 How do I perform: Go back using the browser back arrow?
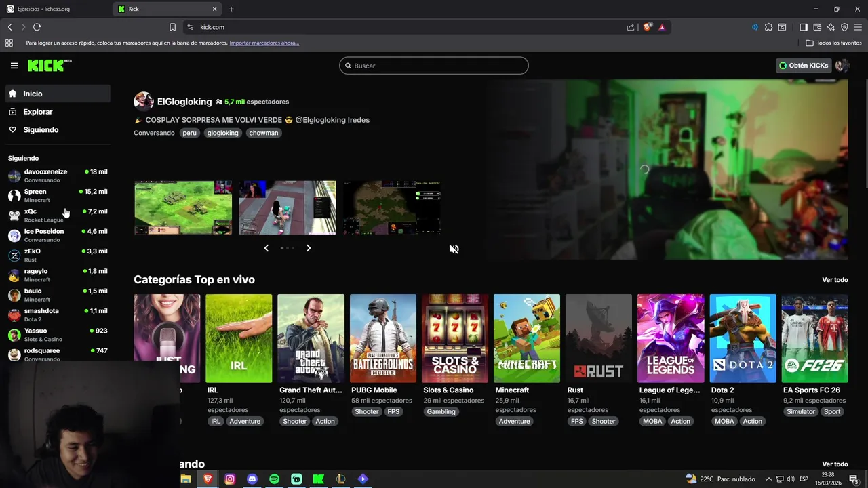[9, 27]
